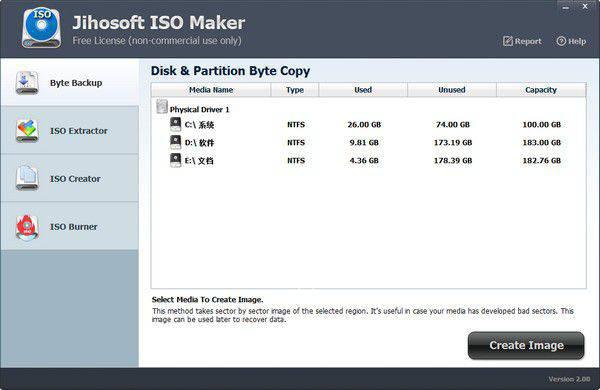Select the C:\ partition name
The width and height of the screenshot is (600, 390).
pos(199,125)
